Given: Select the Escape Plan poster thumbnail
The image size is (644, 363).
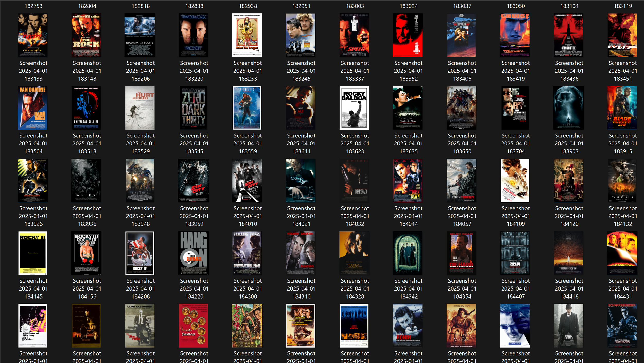Looking at the screenshot, I should pyautogui.click(x=515, y=253).
